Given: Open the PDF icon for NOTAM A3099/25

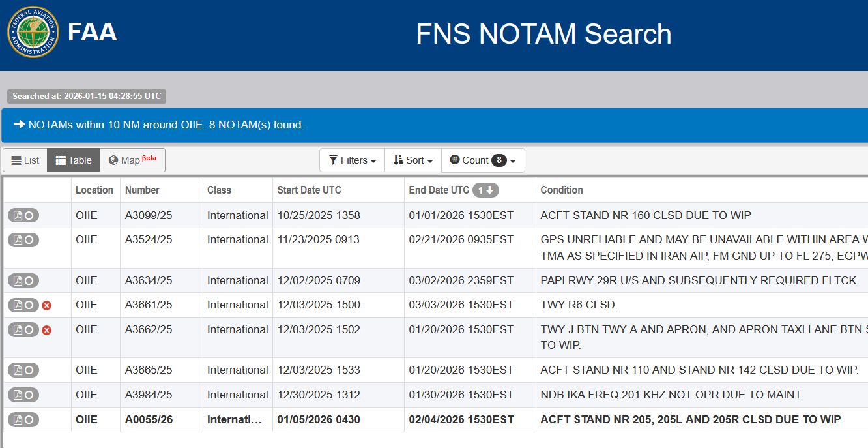Looking at the screenshot, I should [x=18, y=215].
